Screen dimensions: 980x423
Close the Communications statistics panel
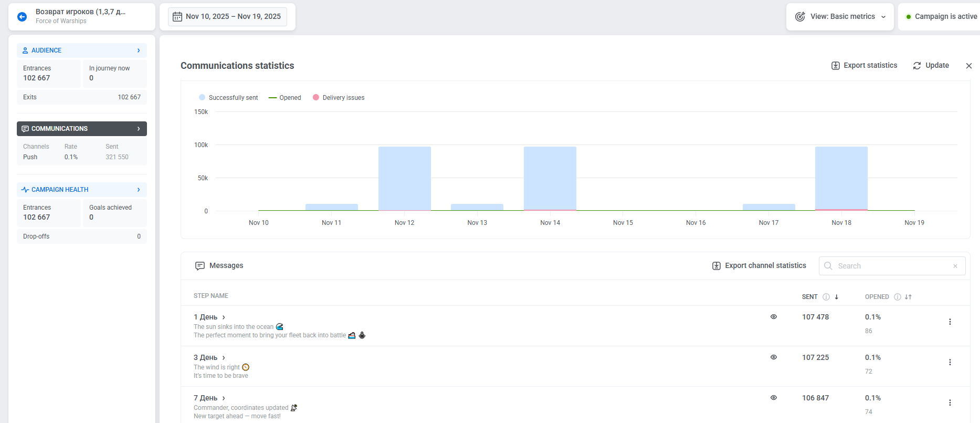pos(969,66)
